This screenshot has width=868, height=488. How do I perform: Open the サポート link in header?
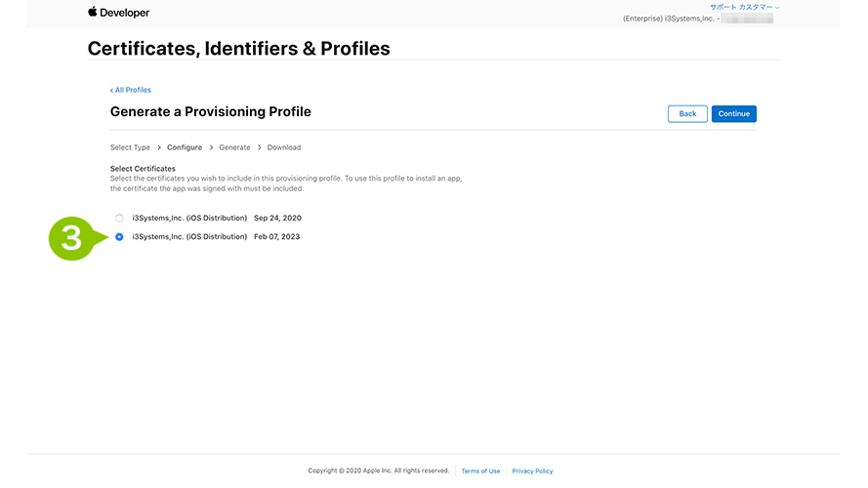click(723, 7)
